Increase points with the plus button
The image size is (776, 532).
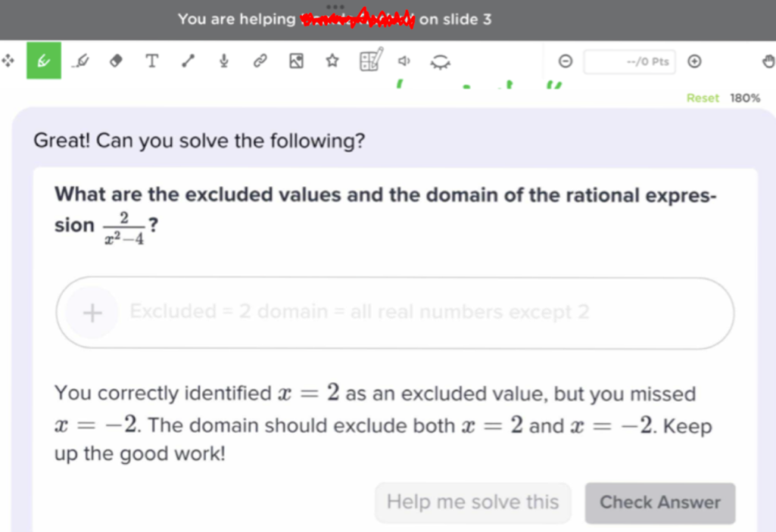[693, 61]
